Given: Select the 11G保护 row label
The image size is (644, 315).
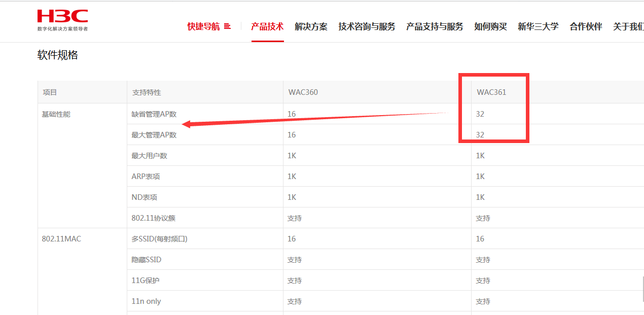Looking at the screenshot, I should tap(146, 281).
